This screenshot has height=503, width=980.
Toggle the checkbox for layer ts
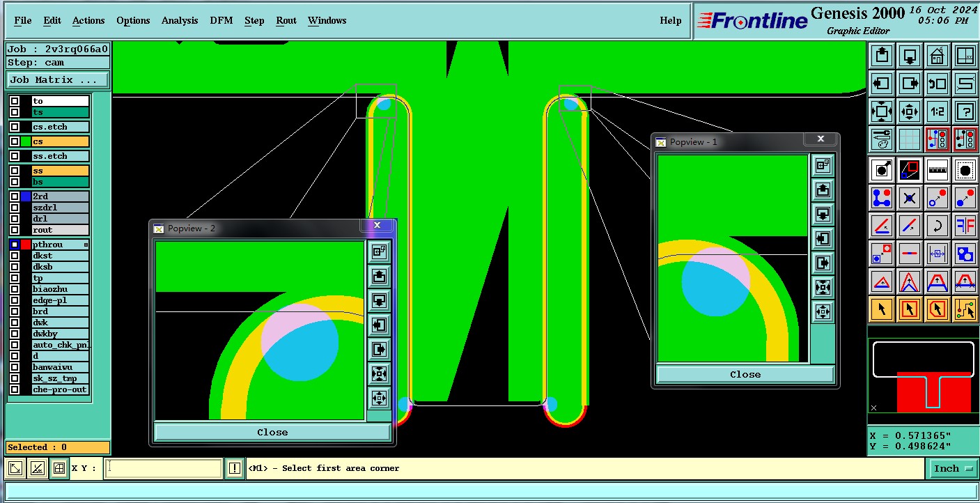click(15, 112)
